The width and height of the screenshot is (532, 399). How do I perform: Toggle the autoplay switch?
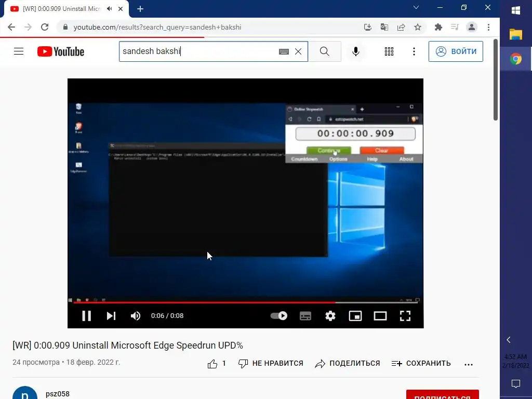coord(279,316)
